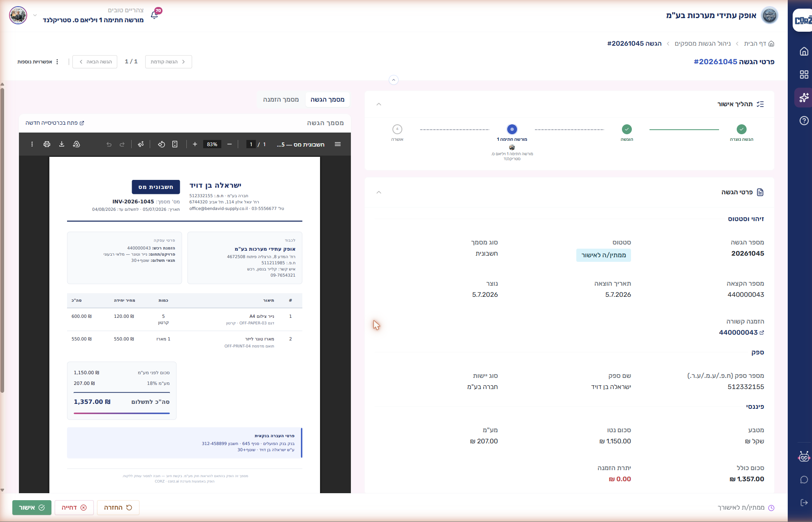Collapse the פרטי הגשה section
812x522 pixels.
tap(379, 192)
